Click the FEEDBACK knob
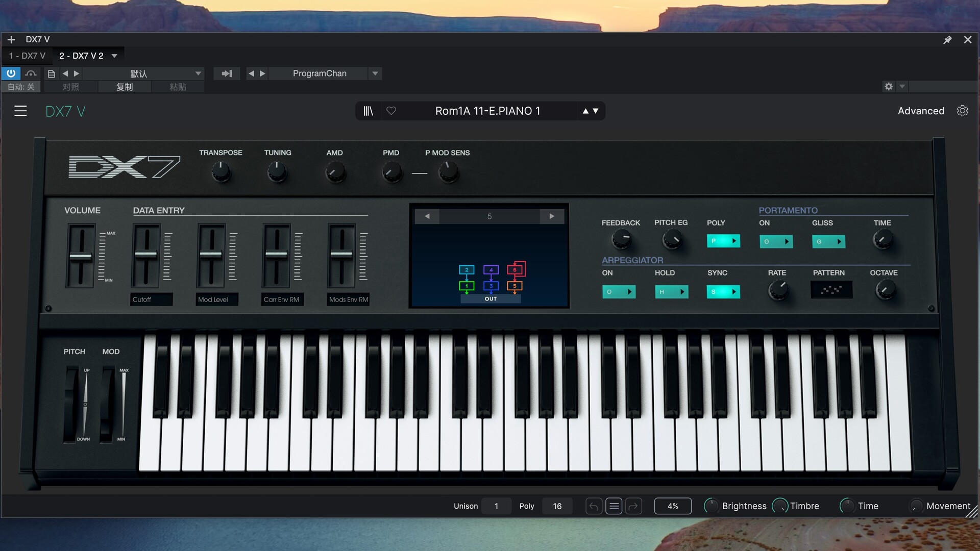 point(621,238)
